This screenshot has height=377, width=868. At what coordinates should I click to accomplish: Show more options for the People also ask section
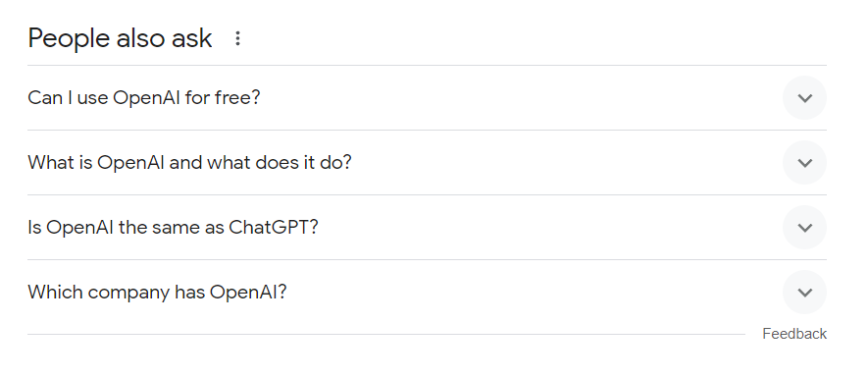point(237,38)
